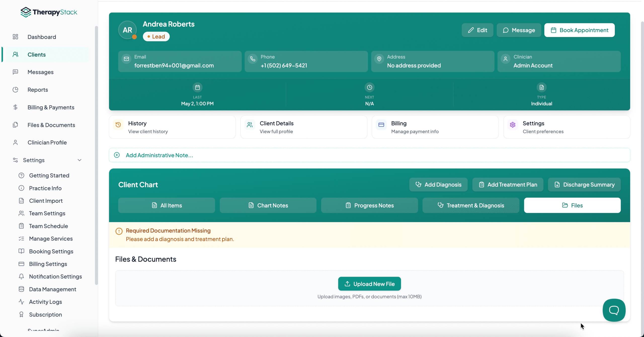This screenshot has height=337, width=644.
Task: Click the sidebar vertical scrollbar
Action: pyautogui.click(x=96, y=155)
